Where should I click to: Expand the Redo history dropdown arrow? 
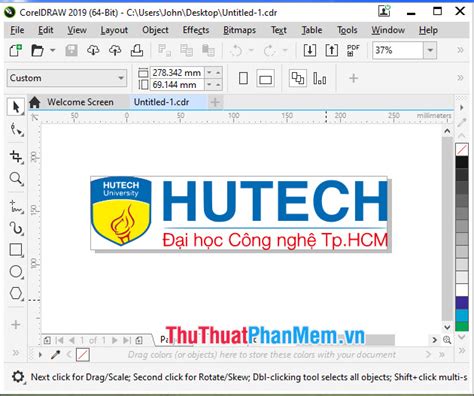pyautogui.click(x=285, y=51)
